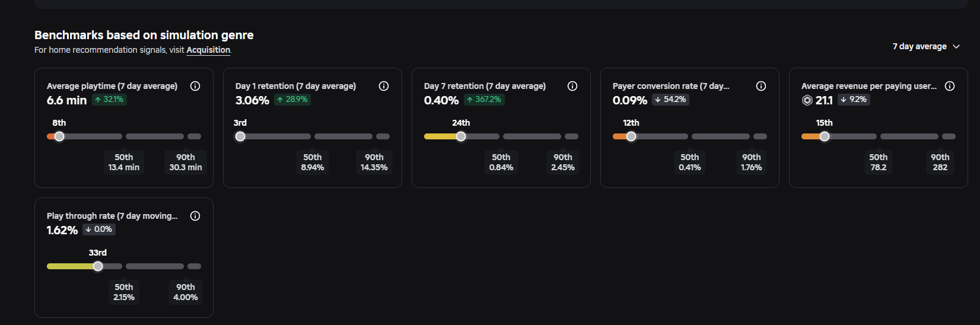Click the 90th 14.35% benchmark label

[x=374, y=162]
